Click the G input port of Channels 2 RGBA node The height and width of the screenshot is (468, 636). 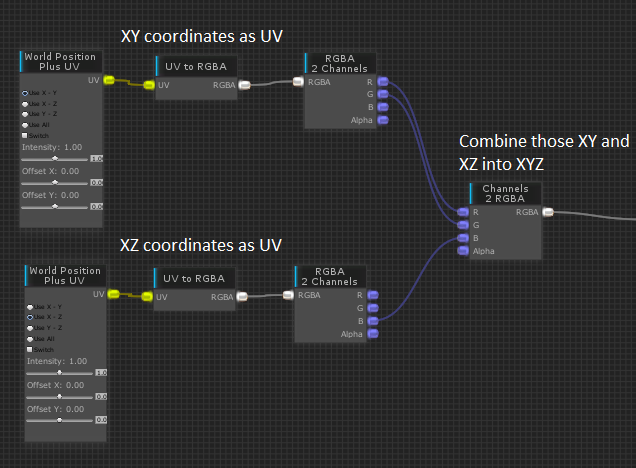(x=463, y=225)
